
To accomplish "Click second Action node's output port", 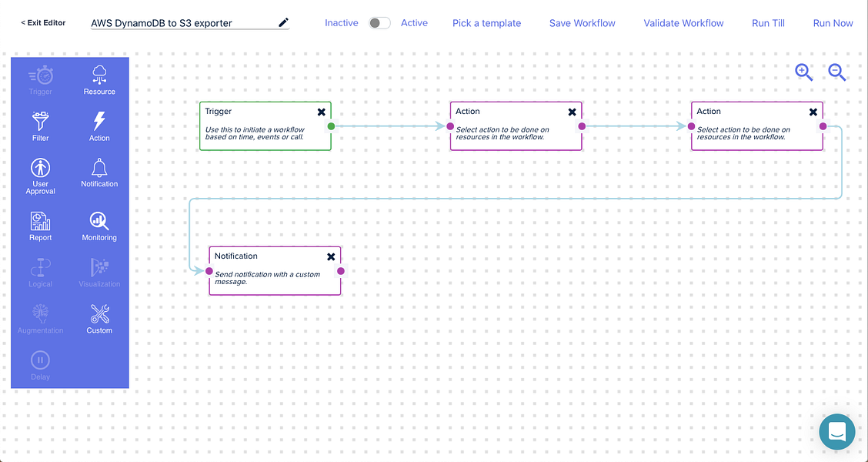I will [x=823, y=126].
